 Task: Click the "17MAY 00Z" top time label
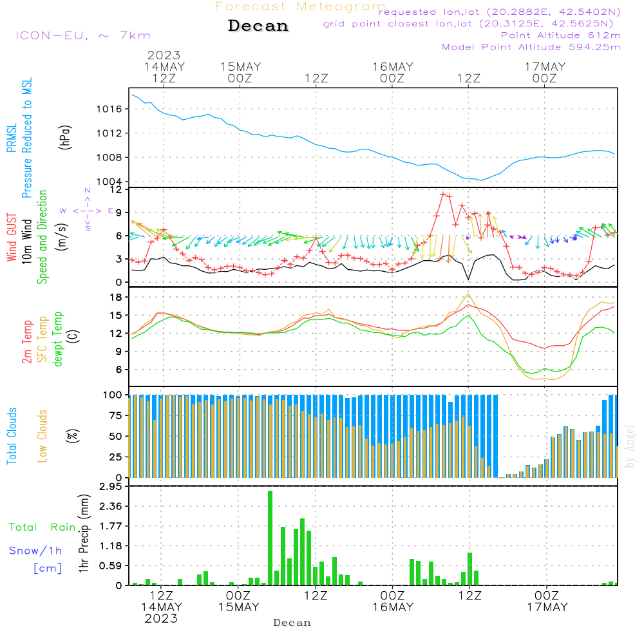pos(545,72)
